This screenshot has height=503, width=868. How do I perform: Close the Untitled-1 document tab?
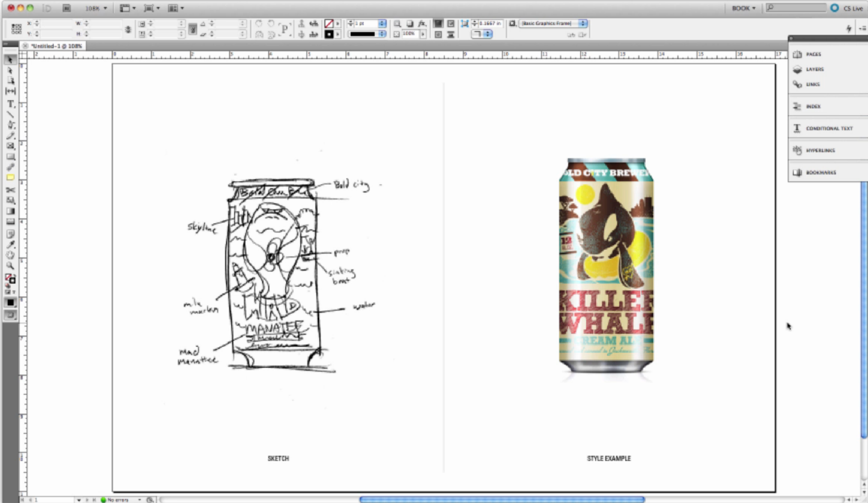pyautogui.click(x=25, y=46)
